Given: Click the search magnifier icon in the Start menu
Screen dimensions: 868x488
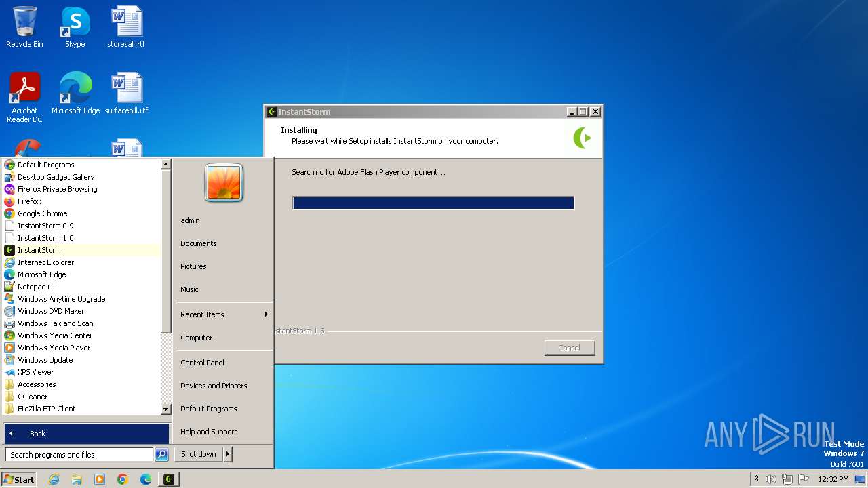Looking at the screenshot, I should [x=161, y=455].
